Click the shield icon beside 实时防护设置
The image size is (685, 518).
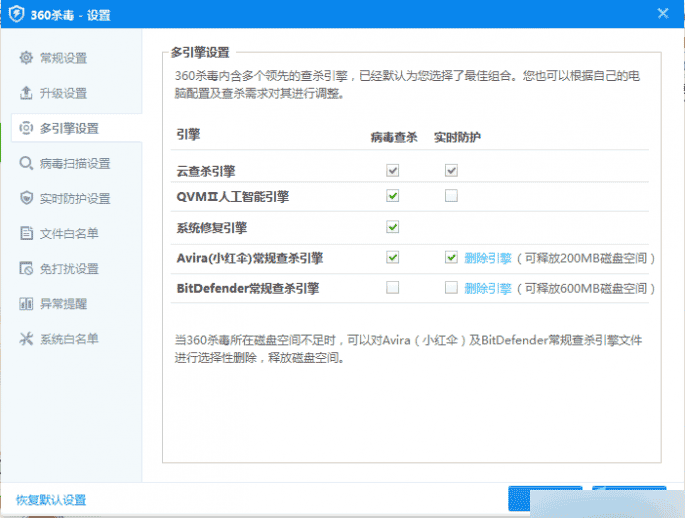pos(26,198)
